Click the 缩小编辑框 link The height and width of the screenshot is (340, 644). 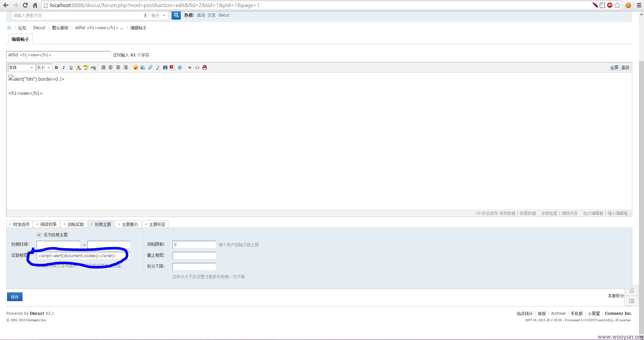click(617, 213)
